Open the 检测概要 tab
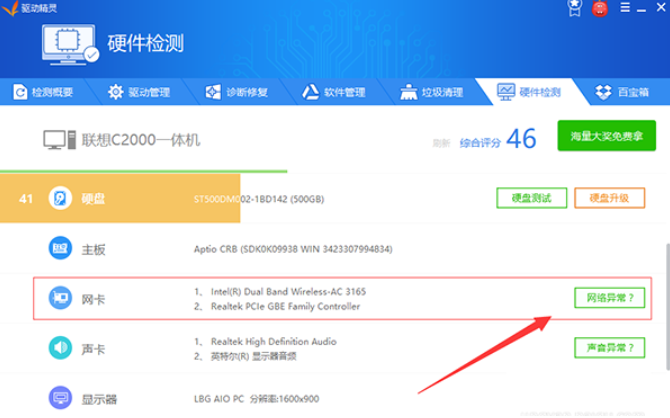This screenshot has height=418, width=670. (44, 92)
